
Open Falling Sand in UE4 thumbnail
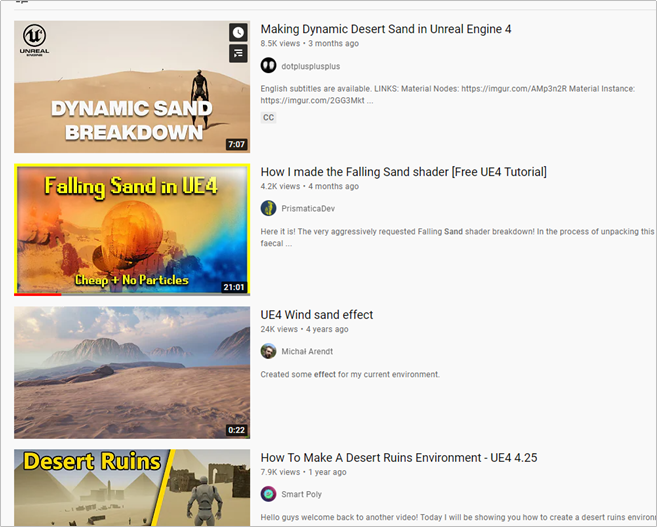click(132, 229)
